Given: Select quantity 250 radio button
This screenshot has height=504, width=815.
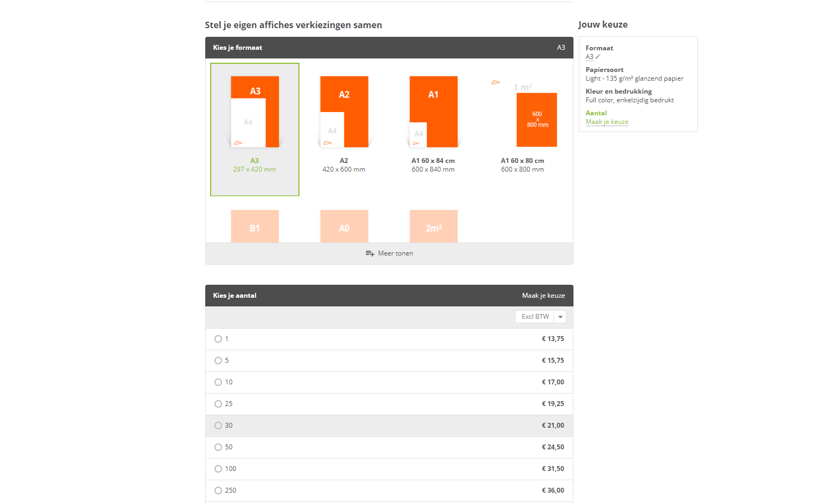Looking at the screenshot, I should (x=218, y=490).
